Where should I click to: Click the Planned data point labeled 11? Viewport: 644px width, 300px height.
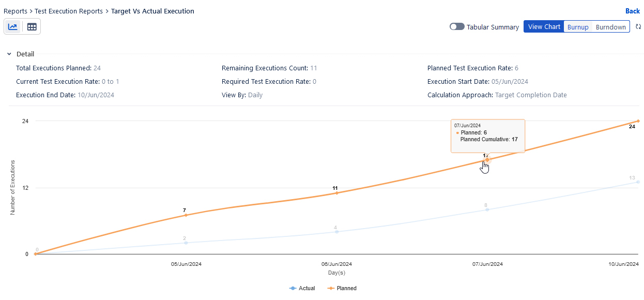click(336, 193)
